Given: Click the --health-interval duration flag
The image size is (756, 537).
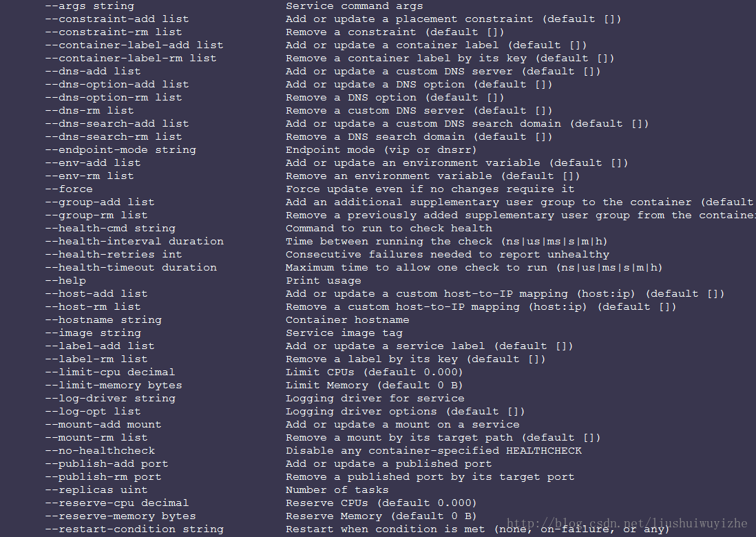Looking at the screenshot, I should (x=134, y=242).
